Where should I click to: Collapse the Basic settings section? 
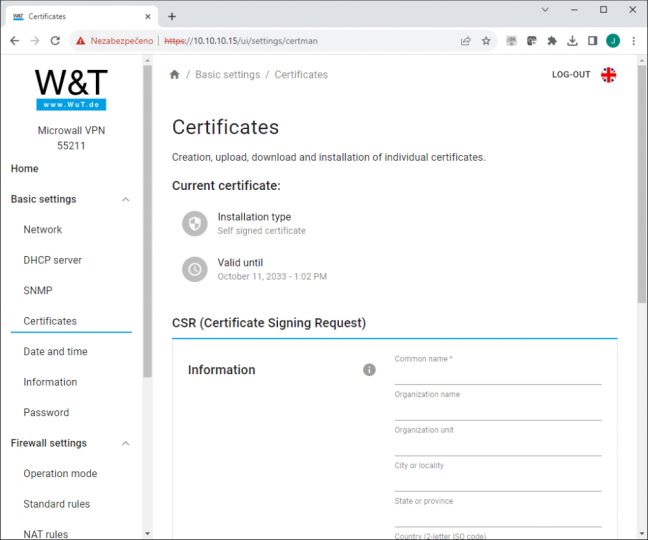pos(126,200)
